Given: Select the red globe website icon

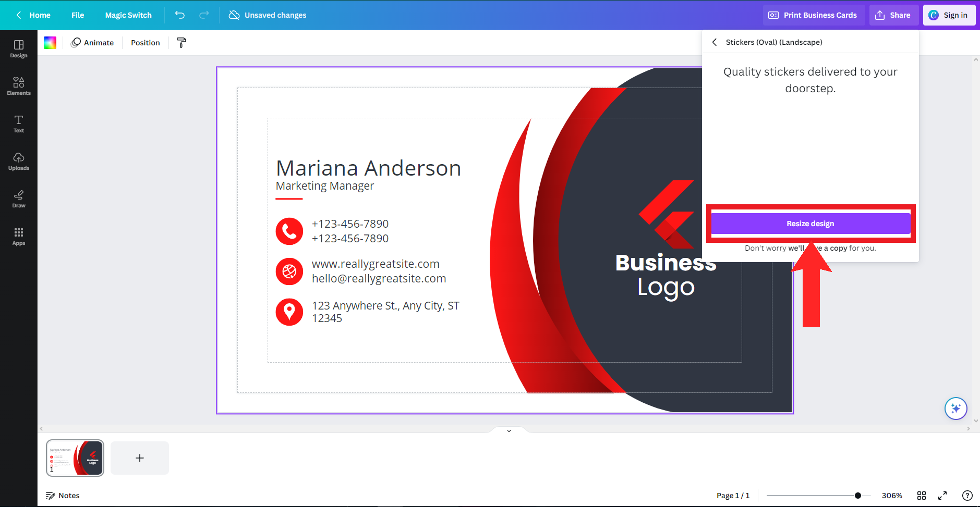Looking at the screenshot, I should (x=289, y=271).
